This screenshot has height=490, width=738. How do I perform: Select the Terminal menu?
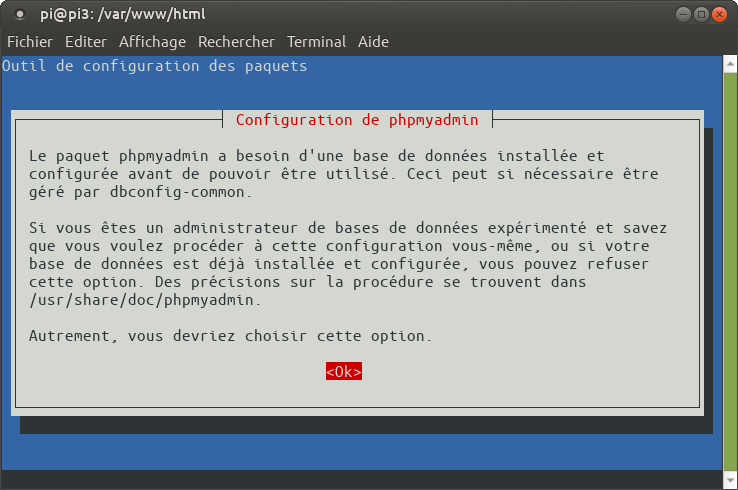(316, 42)
